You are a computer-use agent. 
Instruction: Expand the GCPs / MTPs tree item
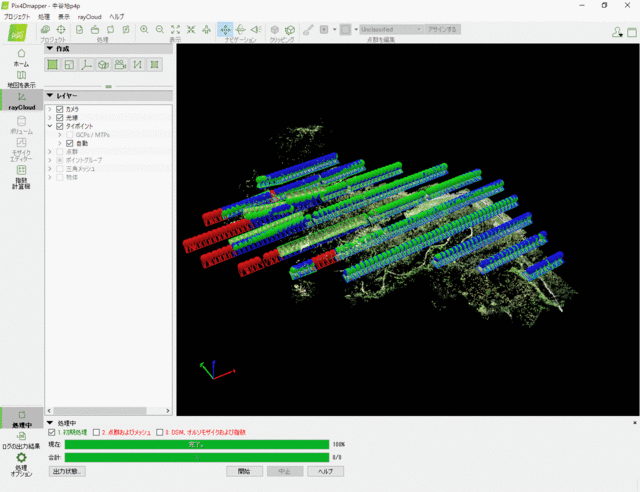tap(60, 135)
